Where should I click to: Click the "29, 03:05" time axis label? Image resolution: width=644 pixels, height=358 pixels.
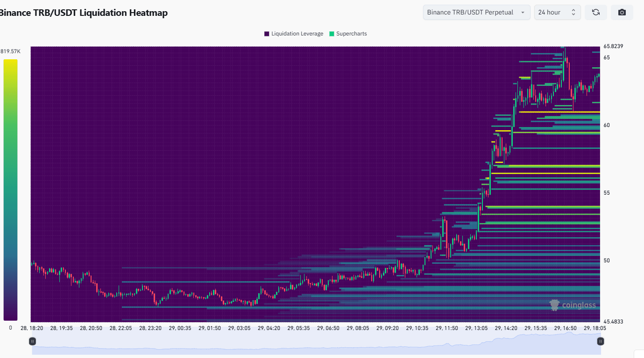239,328
